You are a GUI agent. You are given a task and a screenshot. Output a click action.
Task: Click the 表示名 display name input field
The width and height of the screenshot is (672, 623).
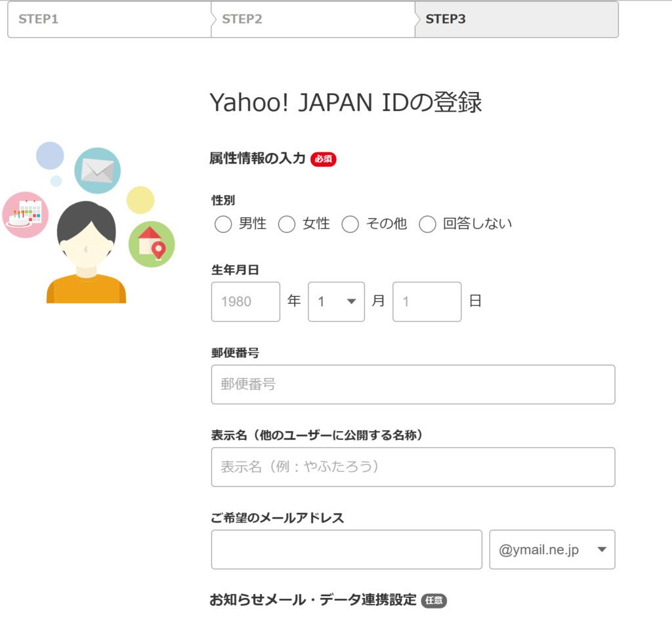tap(412, 467)
